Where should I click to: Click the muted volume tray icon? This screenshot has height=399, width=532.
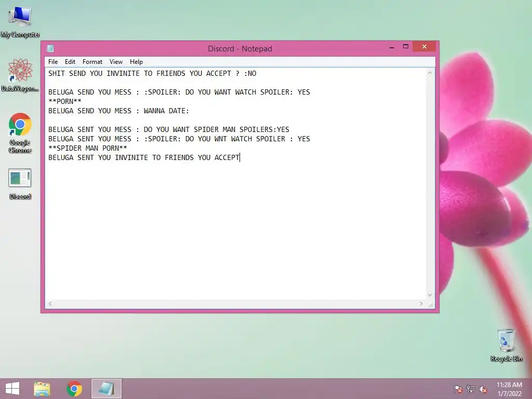click(x=483, y=389)
